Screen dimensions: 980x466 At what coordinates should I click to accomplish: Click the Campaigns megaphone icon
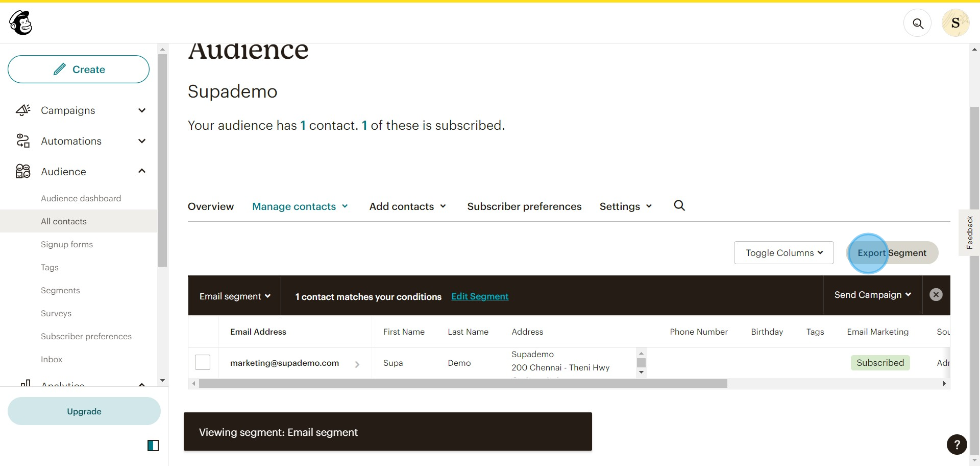click(23, 110)
